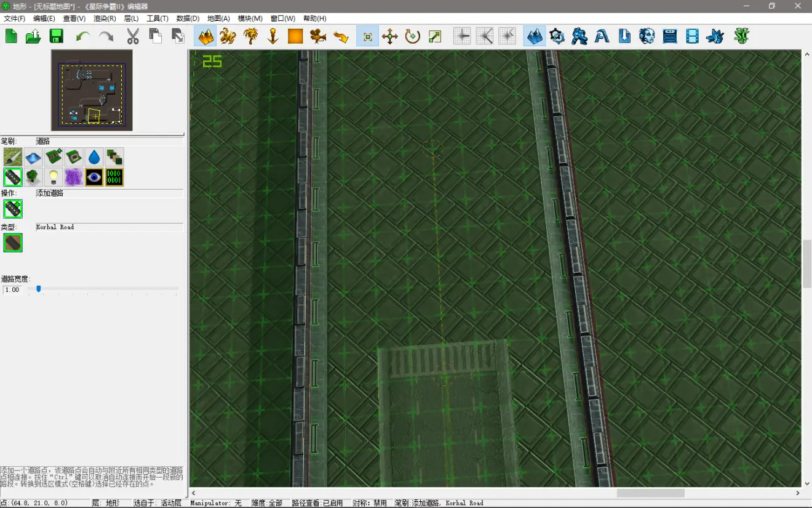Select the Scale manipulator

[x=435, y=36]
